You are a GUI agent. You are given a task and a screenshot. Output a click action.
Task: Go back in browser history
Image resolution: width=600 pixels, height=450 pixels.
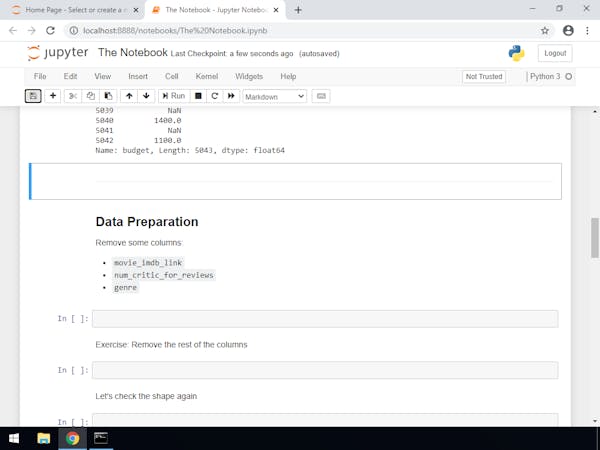[x=13, y=31]
